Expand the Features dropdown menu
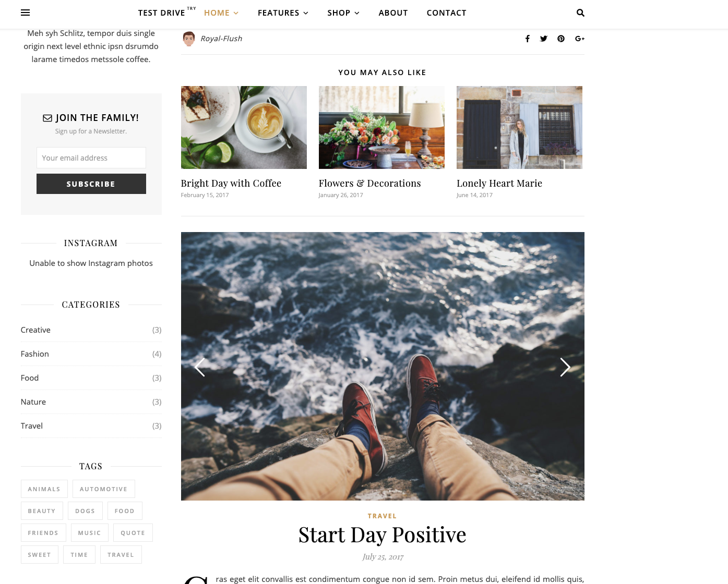Viewport: 728px width, 584px height. [x=283, y=13]
